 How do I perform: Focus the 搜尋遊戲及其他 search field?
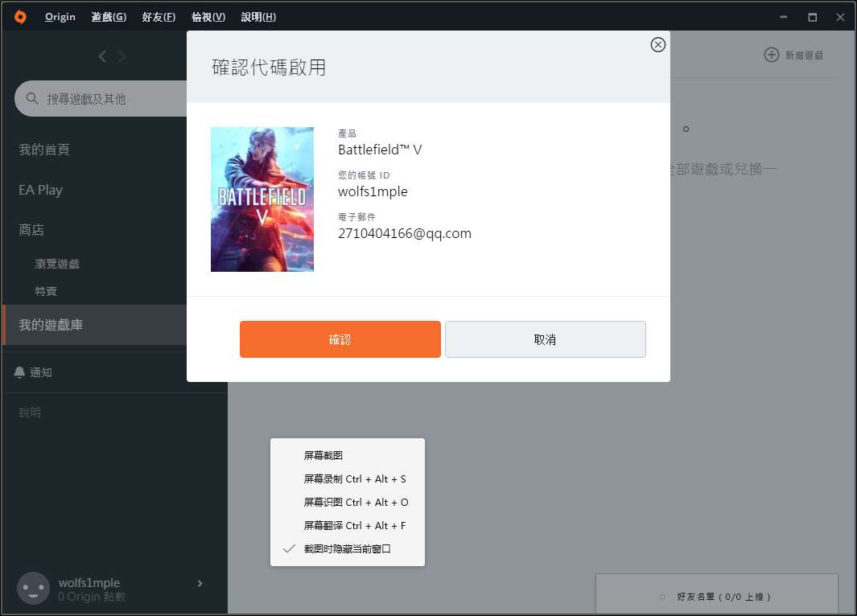click(x=101, y=98)
